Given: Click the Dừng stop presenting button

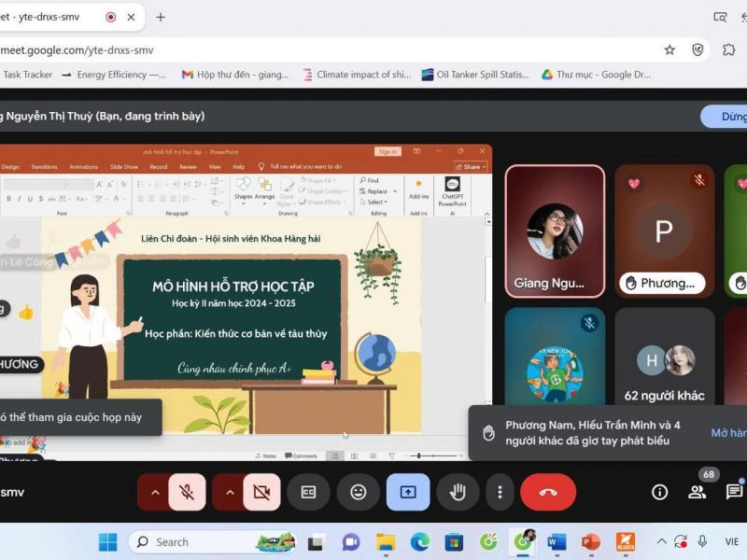Looking at the screenshot, I should point(724,116).
